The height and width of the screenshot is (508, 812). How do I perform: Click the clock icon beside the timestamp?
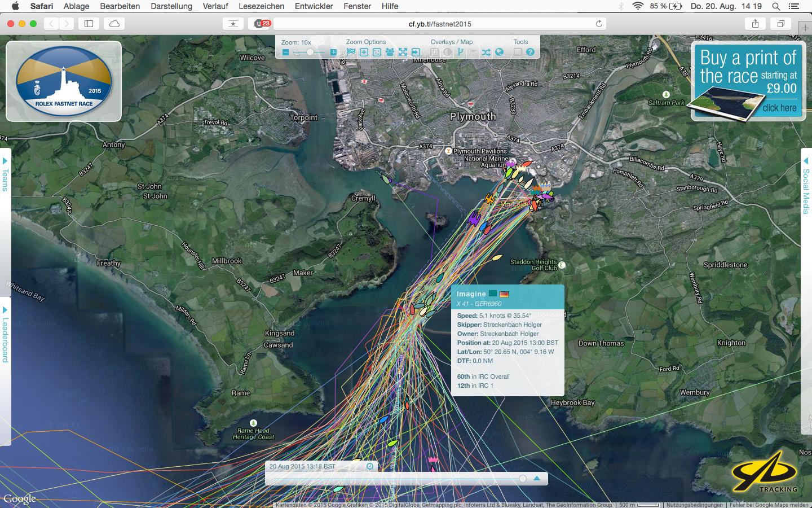point(370,466)
